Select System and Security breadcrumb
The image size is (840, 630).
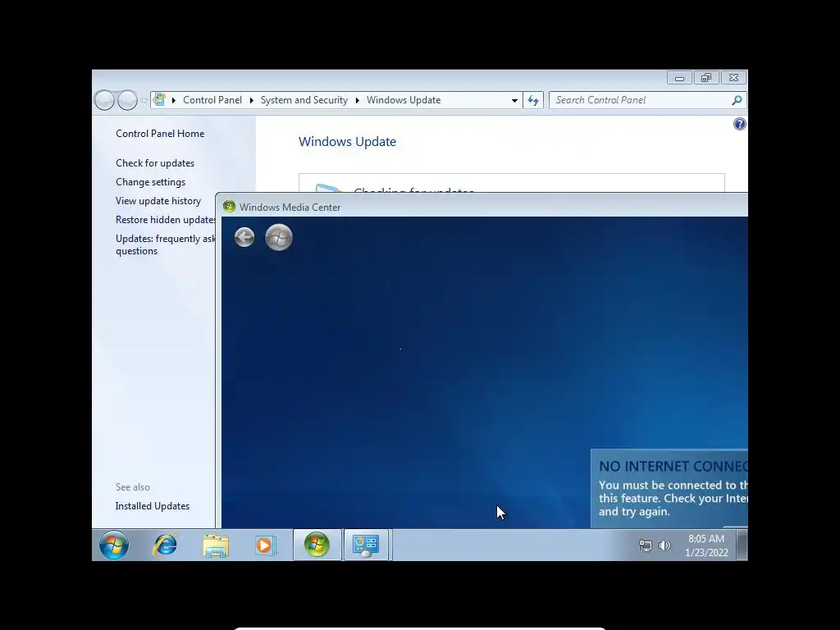pyautogui.click(x=304, y=100)
